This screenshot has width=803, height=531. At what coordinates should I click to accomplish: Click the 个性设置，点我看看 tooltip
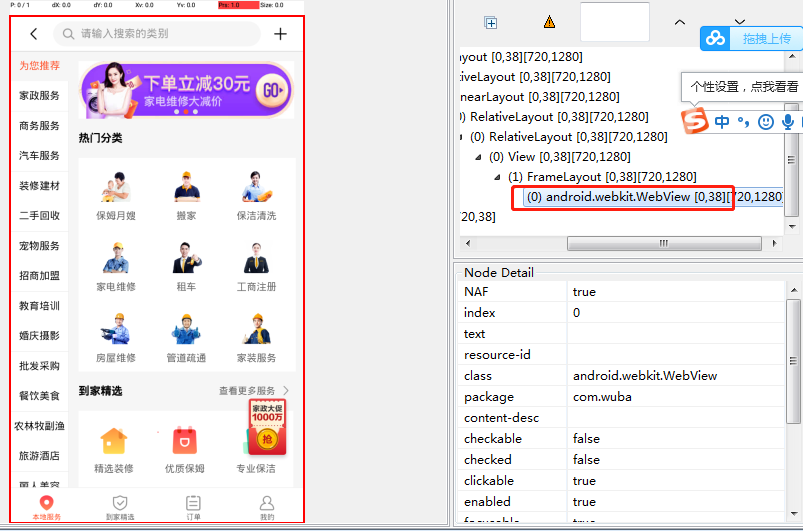tap(744, 87)
